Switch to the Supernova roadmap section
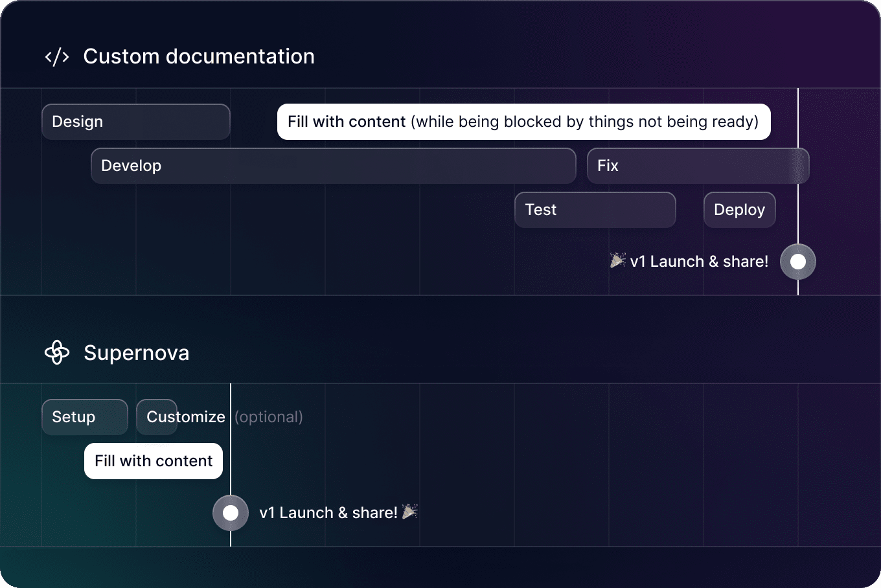The height and width of the screenshot is (588, 881). click(x=136, y=352)
